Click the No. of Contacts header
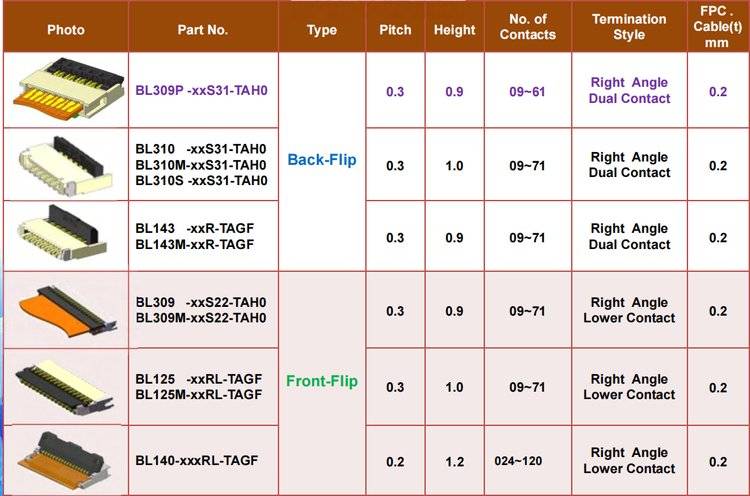Image resolution: width=750 pixels, height=496 pixels. [x=527, y=27]
